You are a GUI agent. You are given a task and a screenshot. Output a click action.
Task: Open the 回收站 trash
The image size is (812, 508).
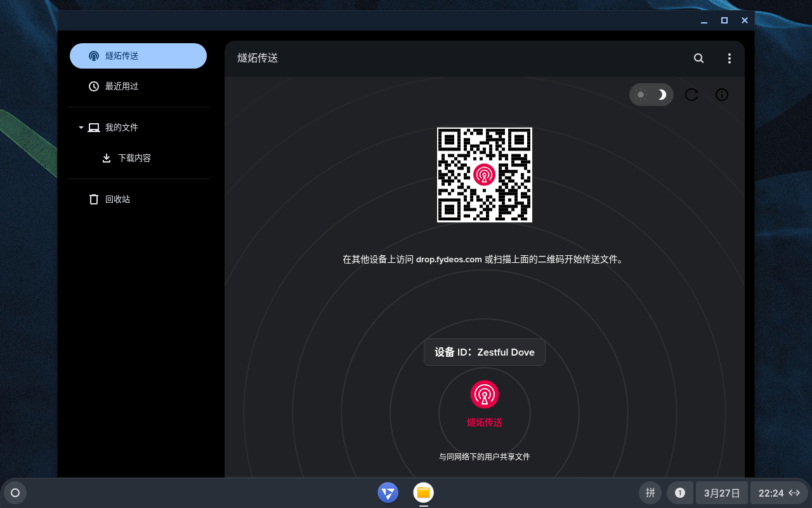click(x=117, y=199)
